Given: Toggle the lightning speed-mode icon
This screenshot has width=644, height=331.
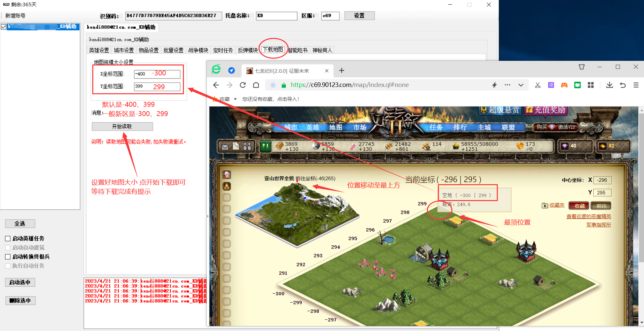Looking at the screenshot, I should [x=494, y=85].
